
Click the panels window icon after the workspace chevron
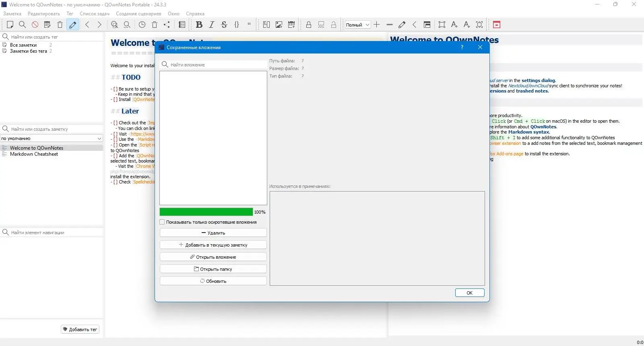[427, 25]
